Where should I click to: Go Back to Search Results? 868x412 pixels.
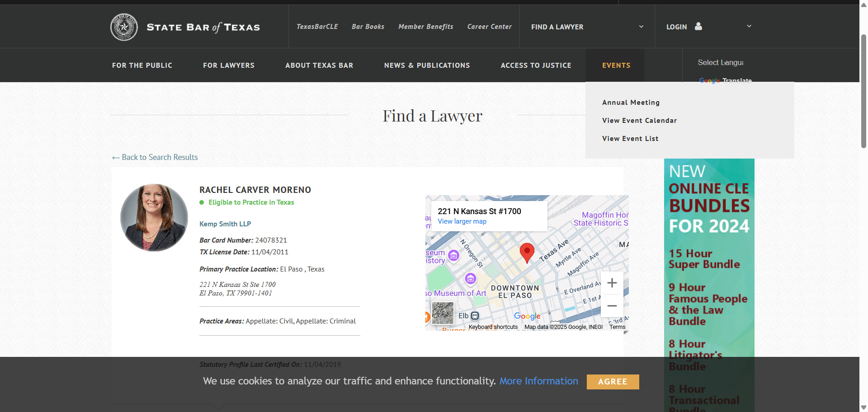tap(155, 157)
